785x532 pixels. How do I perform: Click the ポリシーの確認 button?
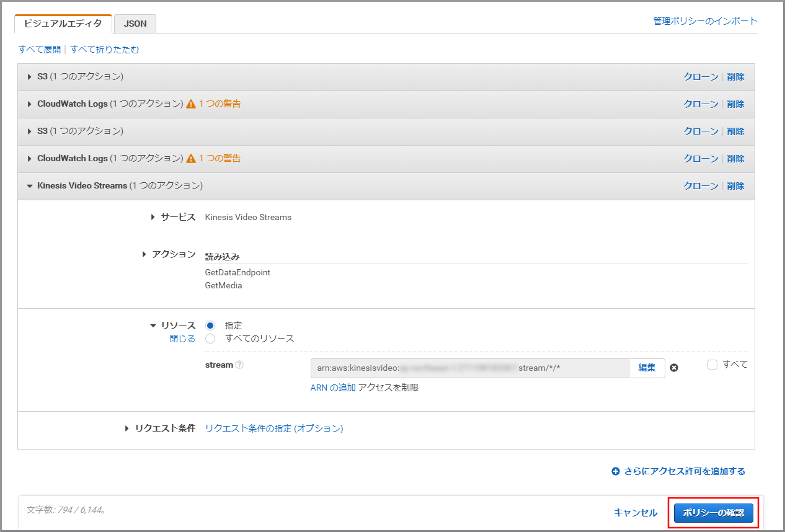(x=714, y=513)
